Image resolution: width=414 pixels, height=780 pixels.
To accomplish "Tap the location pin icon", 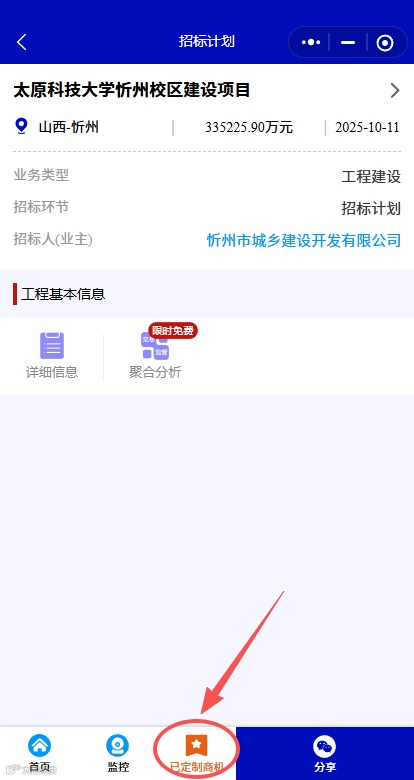I will point(21,126).
